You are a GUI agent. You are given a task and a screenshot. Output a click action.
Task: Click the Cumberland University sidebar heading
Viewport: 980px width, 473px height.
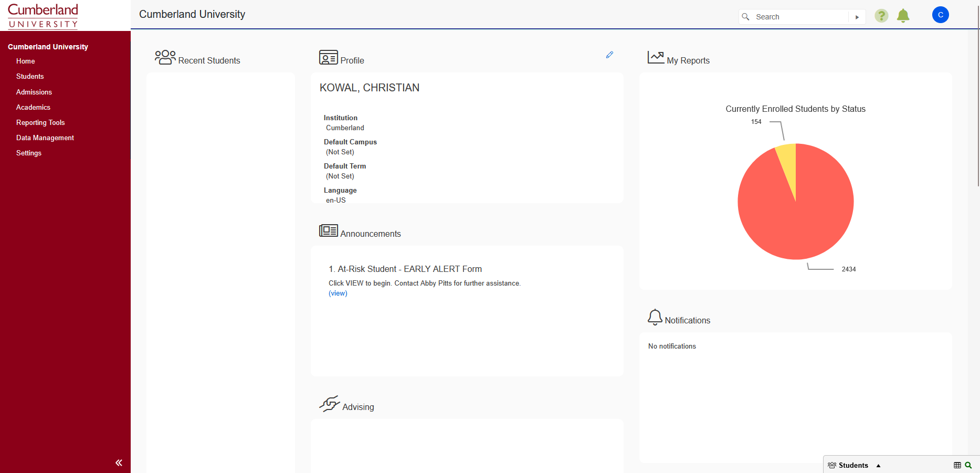pos(48,47)
